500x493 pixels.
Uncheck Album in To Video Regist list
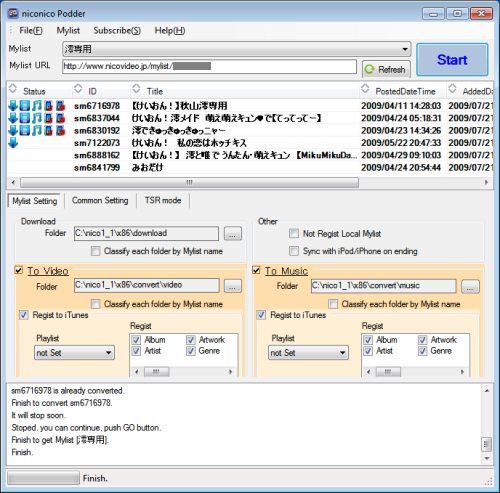[136, 340]
